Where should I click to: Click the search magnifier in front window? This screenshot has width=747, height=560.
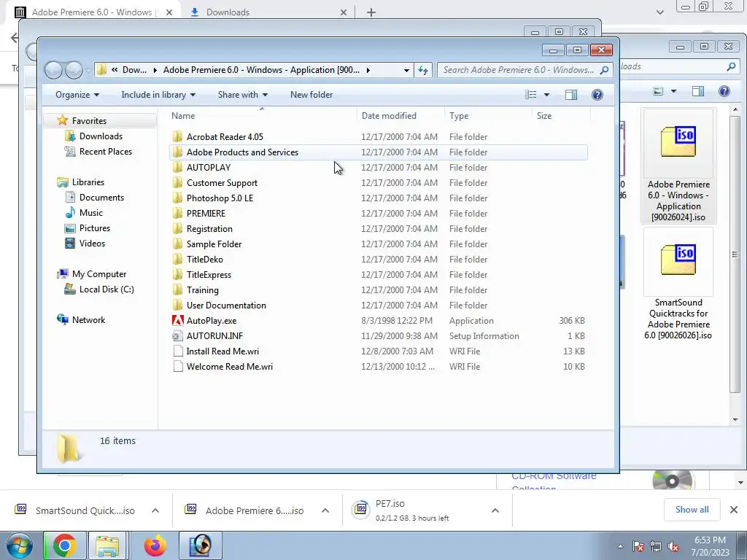[604, 70]
